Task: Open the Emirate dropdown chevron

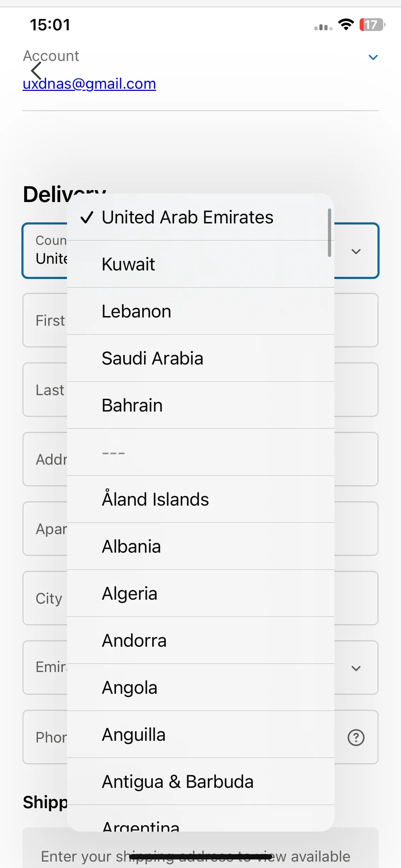Action: pos(356,668)
